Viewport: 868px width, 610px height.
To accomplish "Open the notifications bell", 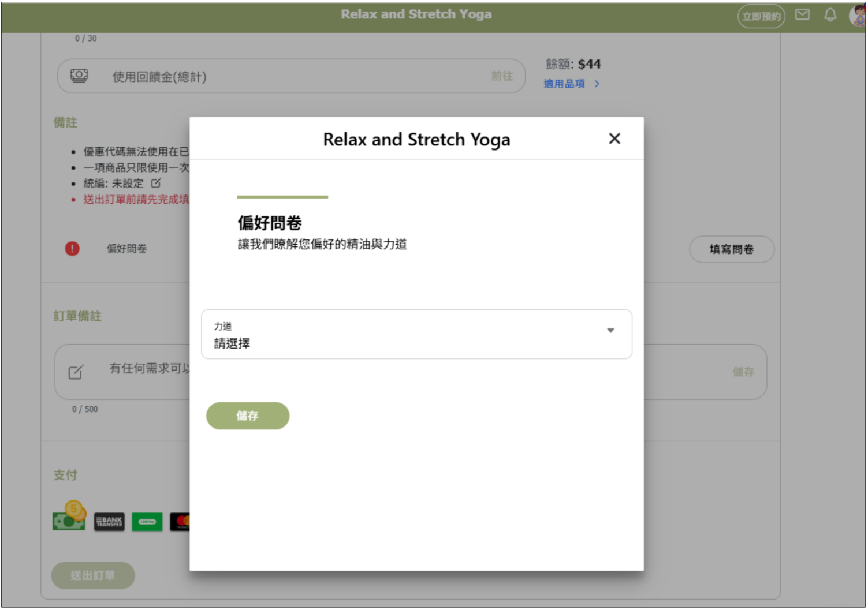I will [x=829, y=15].
